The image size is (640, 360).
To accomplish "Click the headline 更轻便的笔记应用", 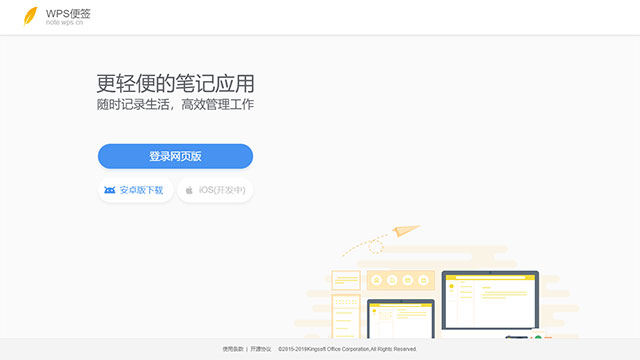I will 176,84.
